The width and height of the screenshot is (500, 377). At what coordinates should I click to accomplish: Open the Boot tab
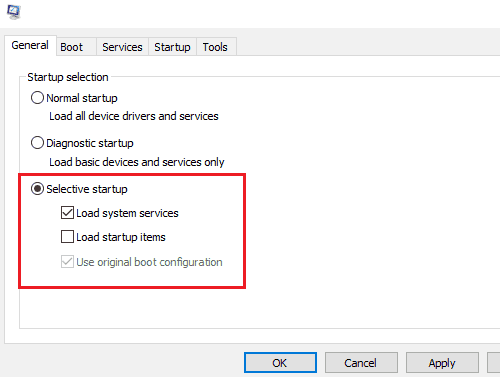pyautogui.click(x=76, y=47)
